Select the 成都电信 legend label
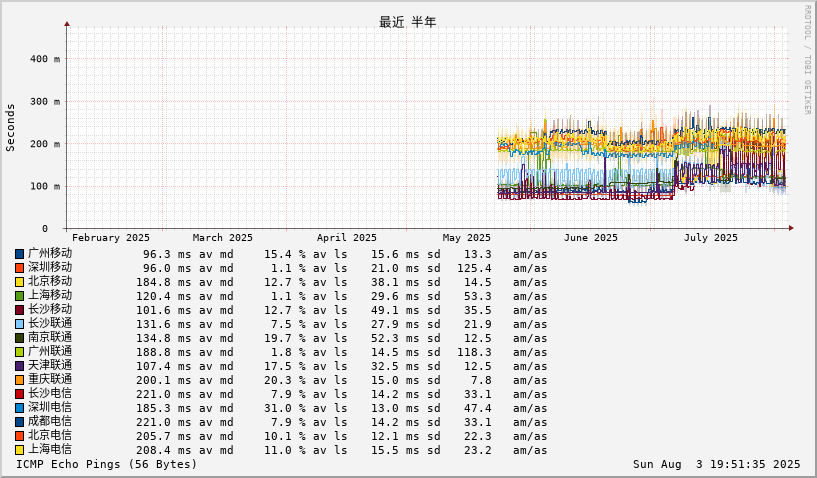817x478 pixels. point(50,422)
